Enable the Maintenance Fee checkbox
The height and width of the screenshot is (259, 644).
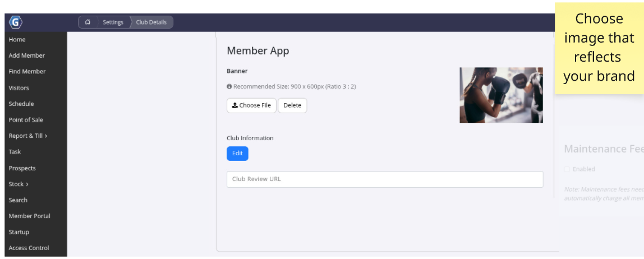click(567, 169)
